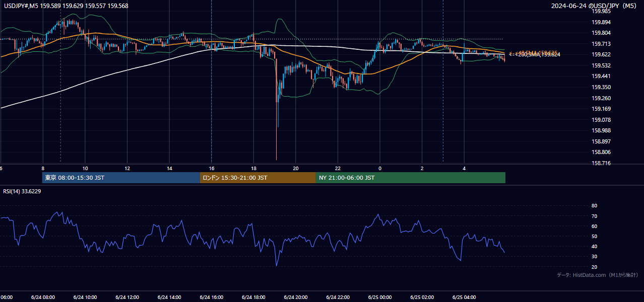Click the RSI 60 level label
This screenshot has height=302, width=644.
pyautogui.click(x=594, y=226)
